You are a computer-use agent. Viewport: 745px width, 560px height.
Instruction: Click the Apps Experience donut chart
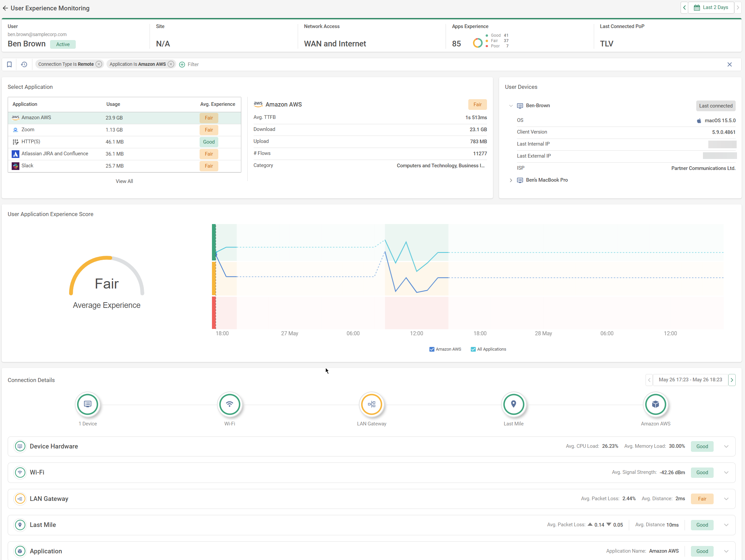(x=478, y=43)
